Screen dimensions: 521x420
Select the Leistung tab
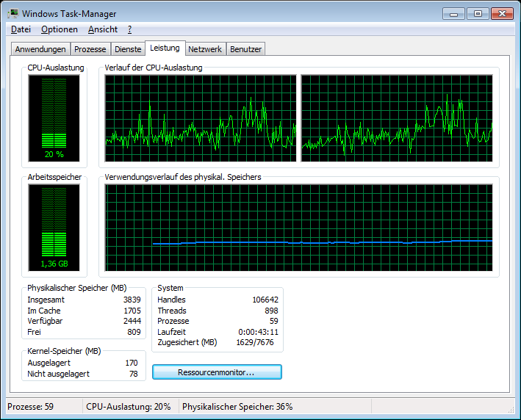pos(165,48)
